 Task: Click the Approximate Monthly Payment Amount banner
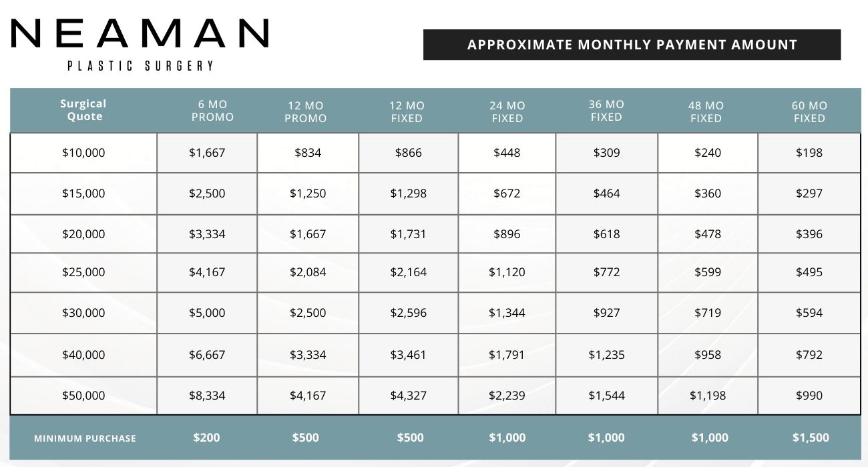[632, 45]
